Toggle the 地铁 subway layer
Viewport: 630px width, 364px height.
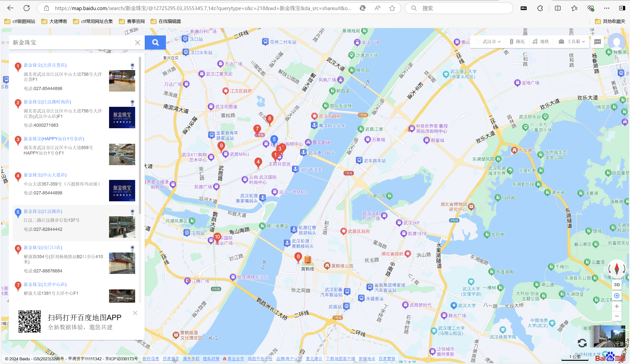tap(541, 42)
